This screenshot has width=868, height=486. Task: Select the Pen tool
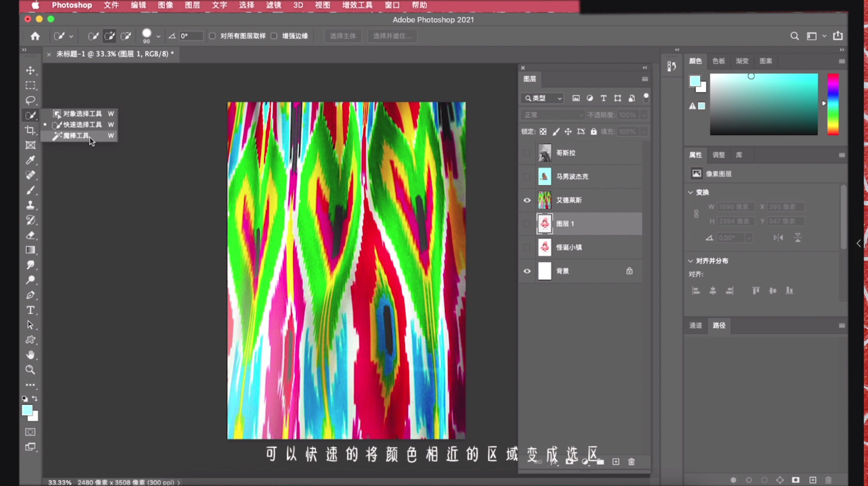coord(30,295)
